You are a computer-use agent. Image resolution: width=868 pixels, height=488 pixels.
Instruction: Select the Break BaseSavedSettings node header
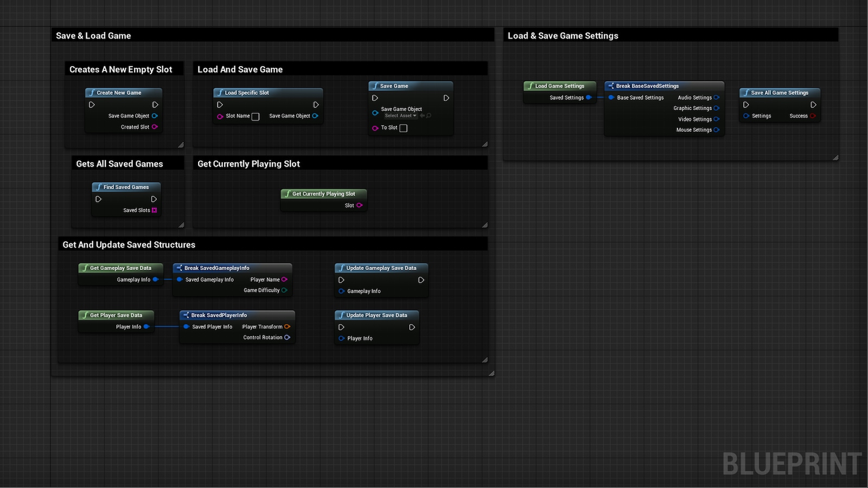pos(664,86)
